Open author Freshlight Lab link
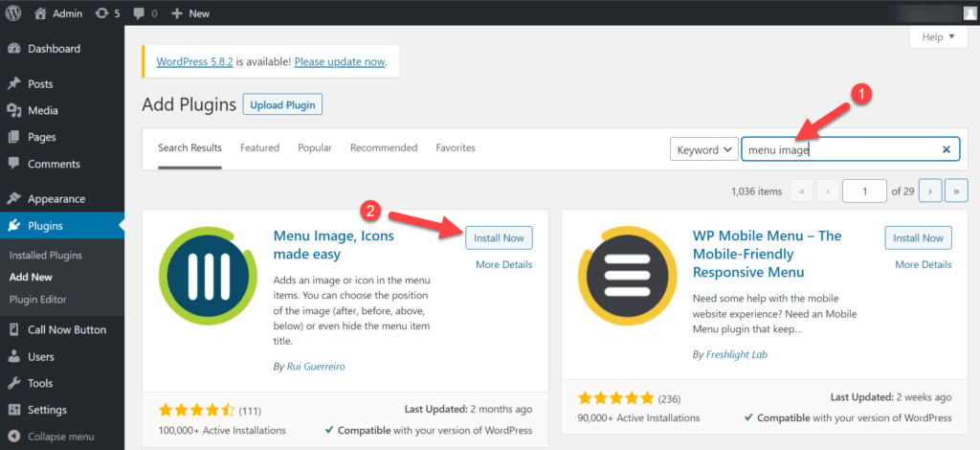 (x=736, y=354)
